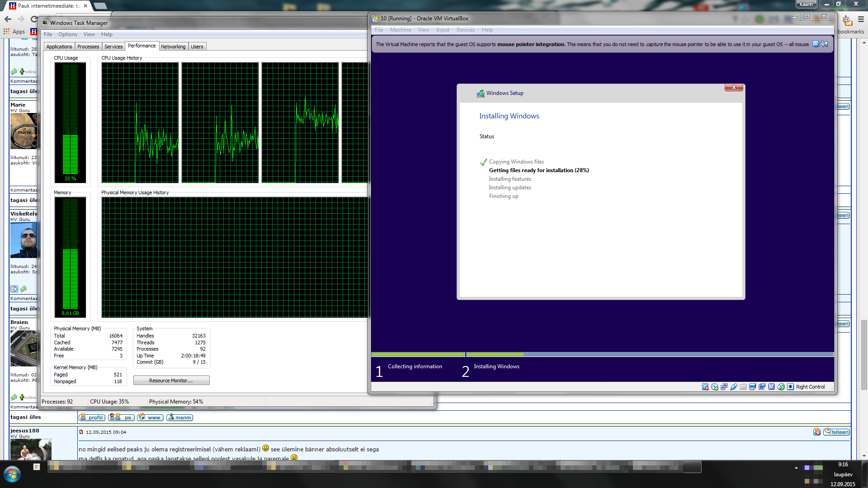The image size is (868, 488).
Task: Open Input menu in VirtualBox
Action: point(443,30)
